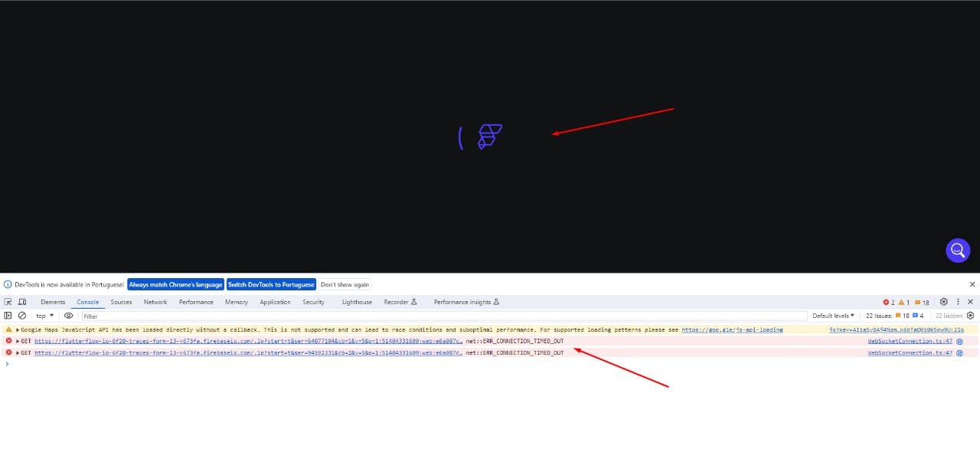This screenshot has width=980, height=462.
Task: Expand the Google Maps warning message
Action: (18, 329)
